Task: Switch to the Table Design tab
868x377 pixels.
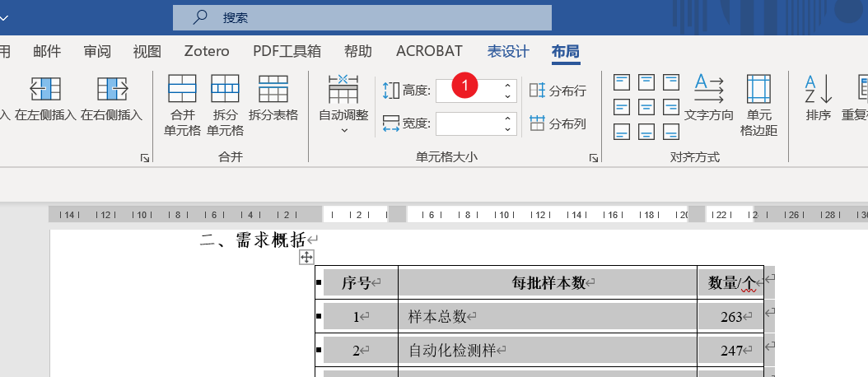Action: click(x=507, y=51)
